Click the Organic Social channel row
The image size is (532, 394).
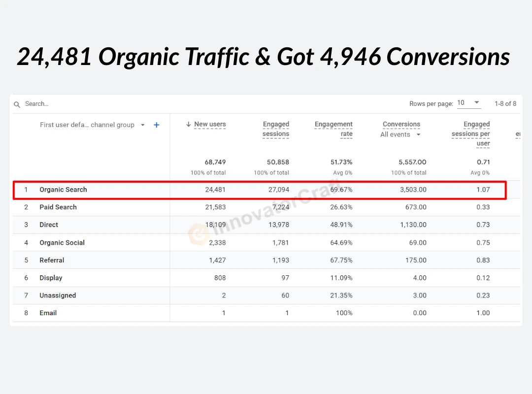(x=62, y=243)
